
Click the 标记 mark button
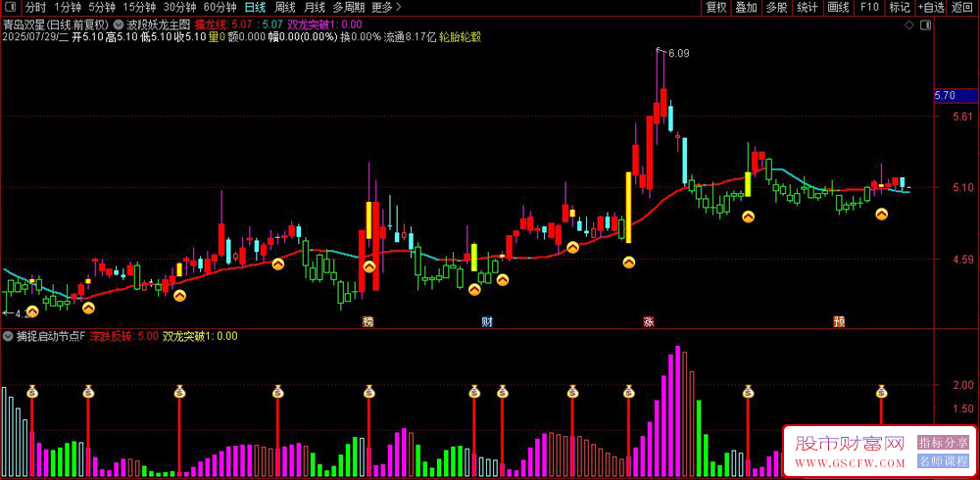pyautogui.click(x=900, y=8)
